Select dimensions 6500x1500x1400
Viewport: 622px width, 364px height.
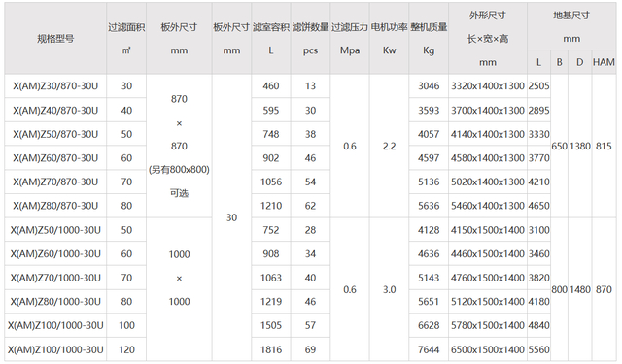pos(488,349)
